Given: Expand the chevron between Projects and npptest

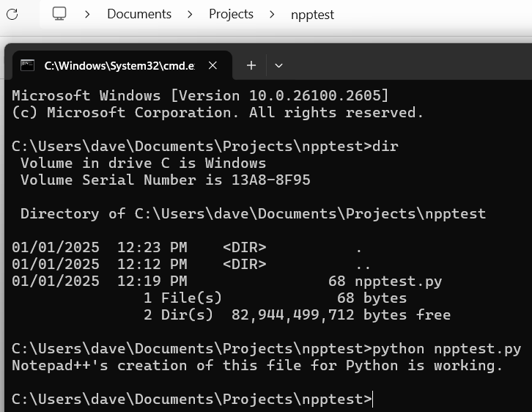Looking at the screenshot, I should [272, 14].
